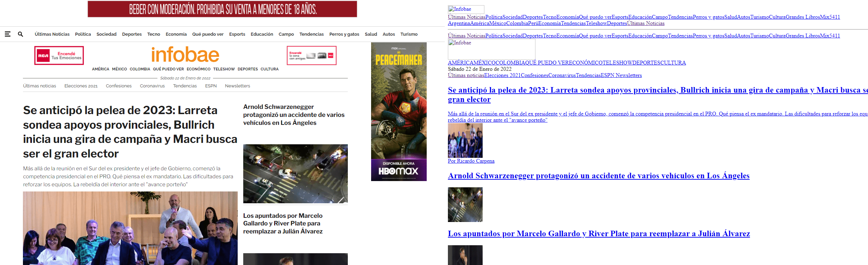Open Esports in the styled top nav
868x265 pixels.
pyautogui.click(x=237, y=34)
